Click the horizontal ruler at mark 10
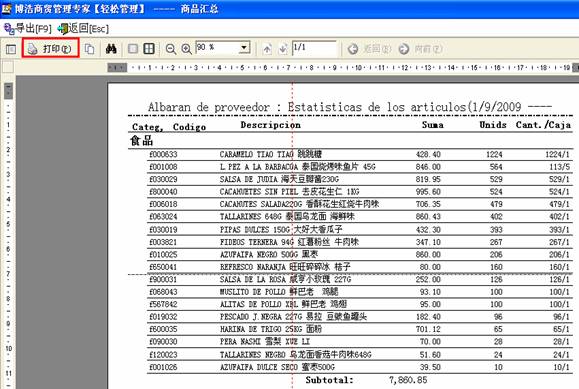The width and height of the screenshot is (579, 389). point(358,68)
